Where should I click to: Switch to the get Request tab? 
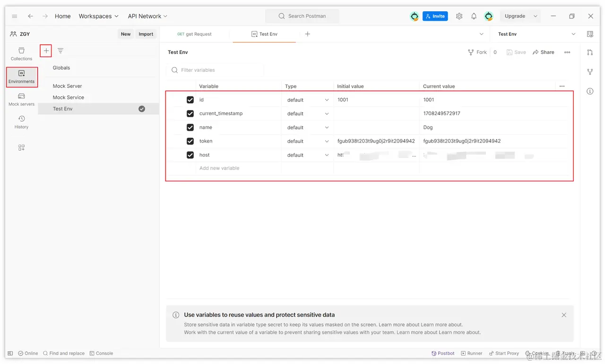click(195, 34)
